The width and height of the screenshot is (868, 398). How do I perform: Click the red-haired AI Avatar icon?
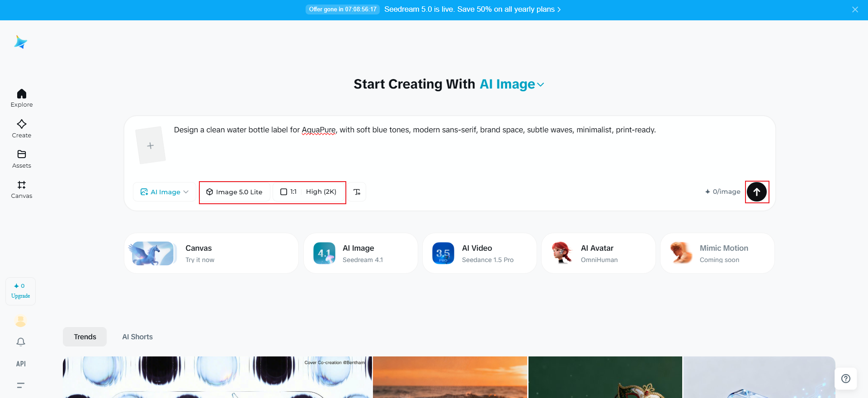point(562,253)
